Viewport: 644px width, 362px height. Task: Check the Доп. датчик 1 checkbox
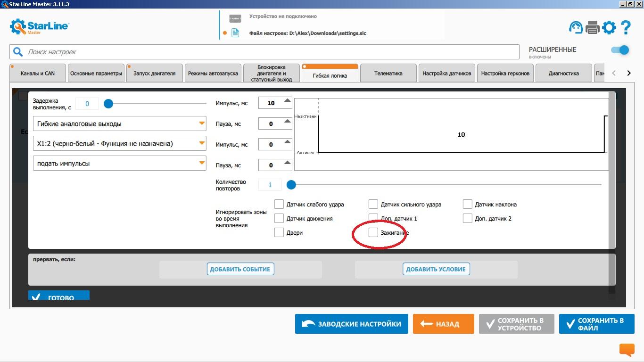point(373,218)
